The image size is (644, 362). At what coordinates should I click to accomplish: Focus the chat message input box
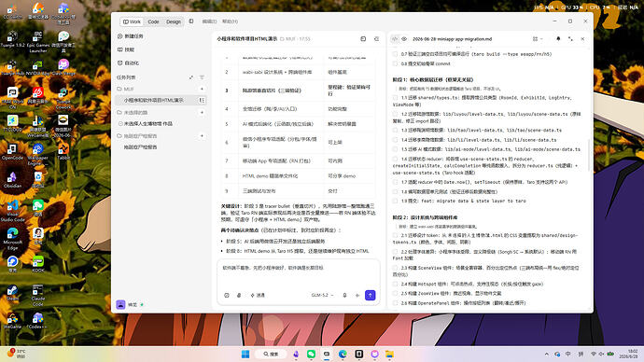[299, 274]
